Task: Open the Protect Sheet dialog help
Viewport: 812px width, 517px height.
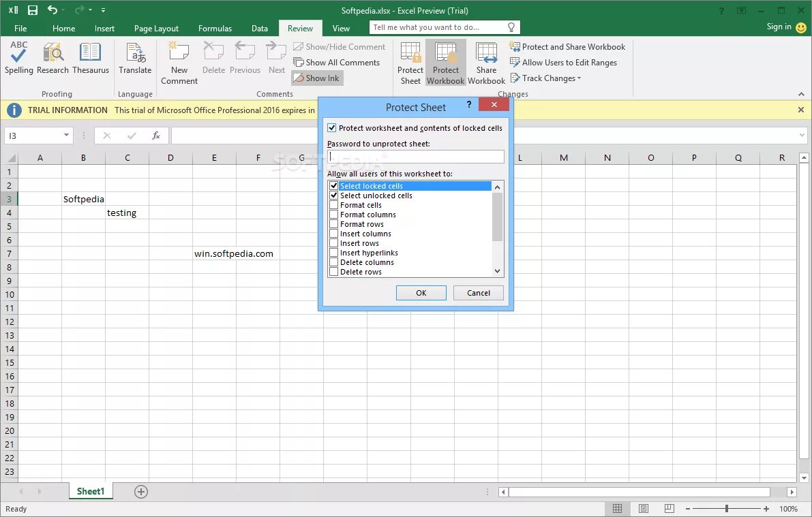Action: (x=468, y=104)
